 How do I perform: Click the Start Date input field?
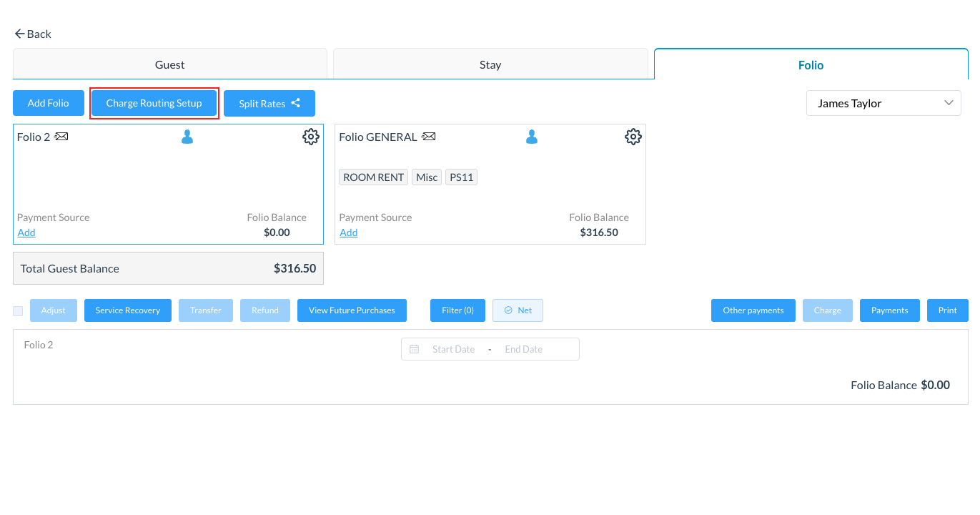(x=453, y=349)
